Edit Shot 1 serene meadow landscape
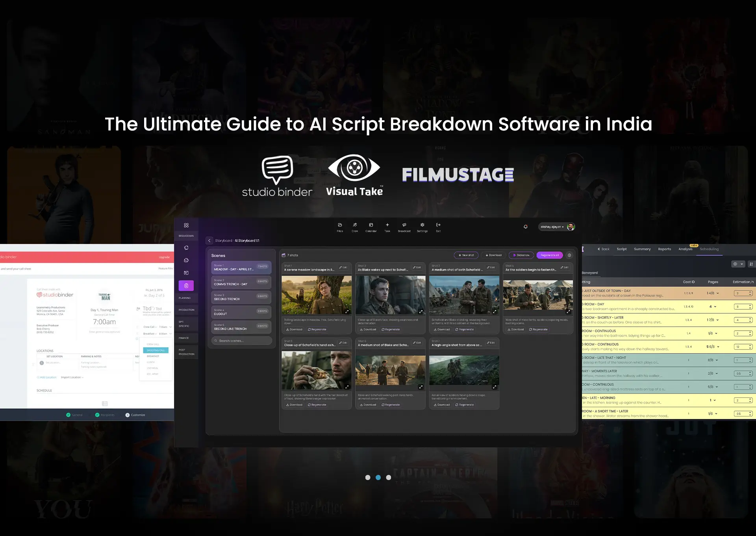 (x=343, y=268)
